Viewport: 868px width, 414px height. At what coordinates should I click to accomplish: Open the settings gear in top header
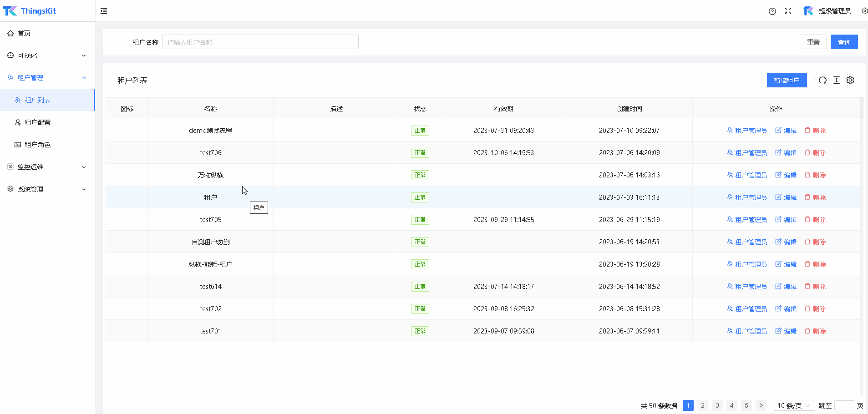(864, 11)
